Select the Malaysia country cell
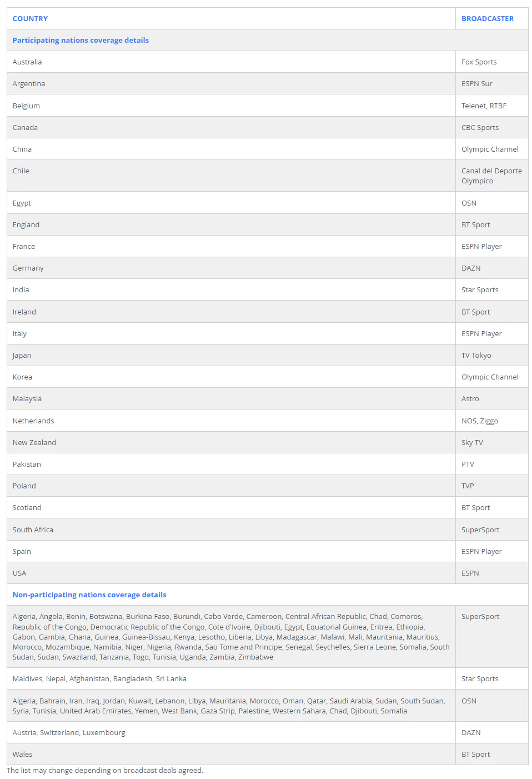Viewport: 532px width, 779px height. (x=27, y=398)
